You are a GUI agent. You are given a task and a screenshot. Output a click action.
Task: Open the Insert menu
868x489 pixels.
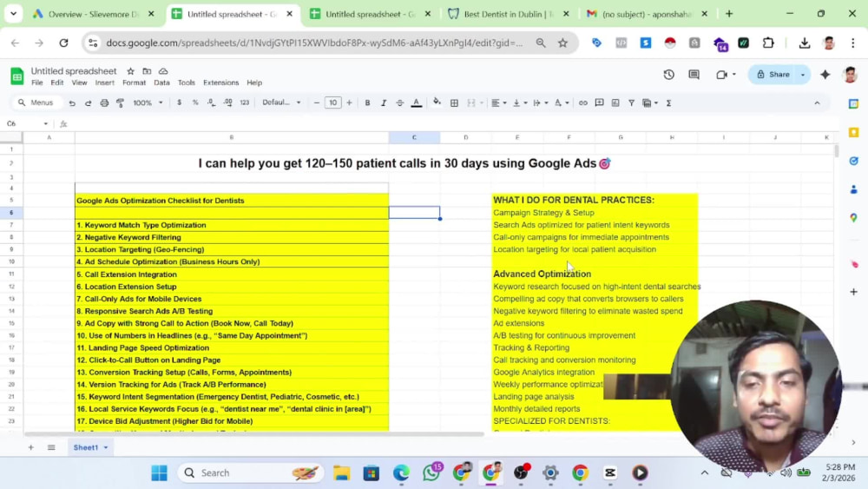[105, 83]
